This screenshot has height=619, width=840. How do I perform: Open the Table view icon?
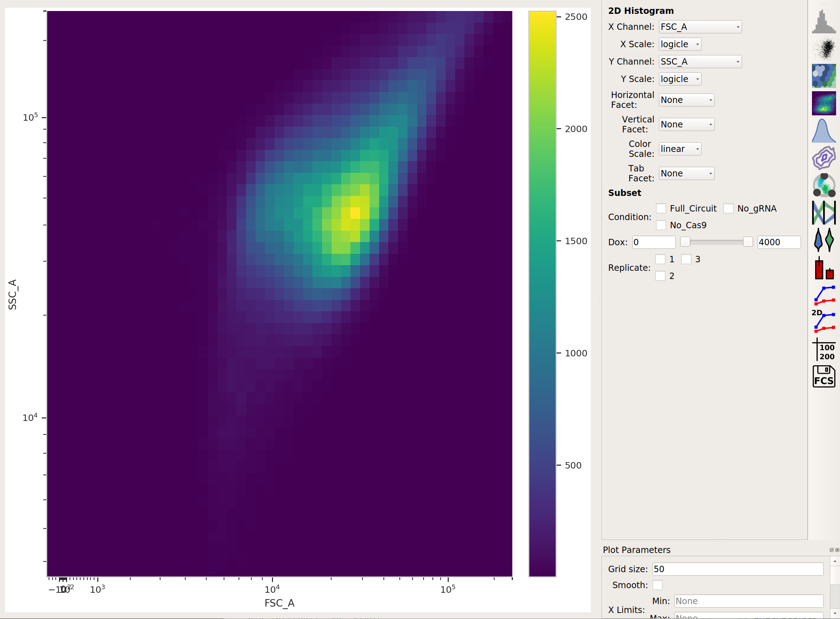(824, 349)
